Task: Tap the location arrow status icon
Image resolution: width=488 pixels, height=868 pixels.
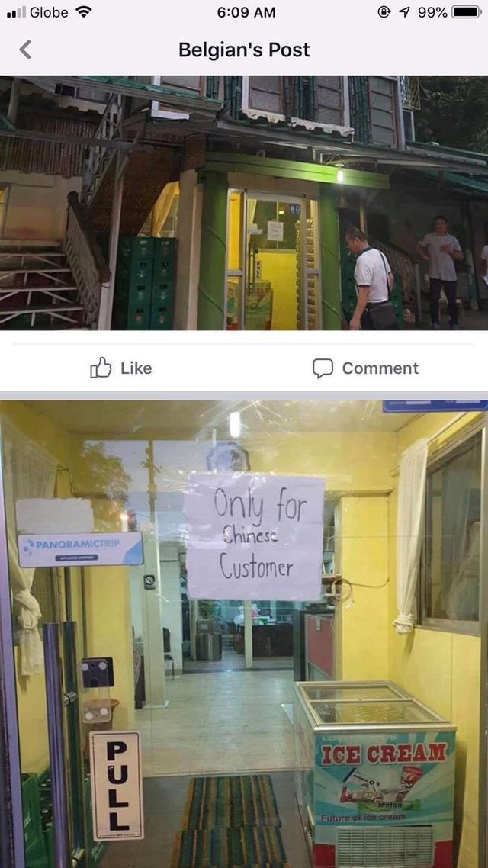Action: coord(404,11)
